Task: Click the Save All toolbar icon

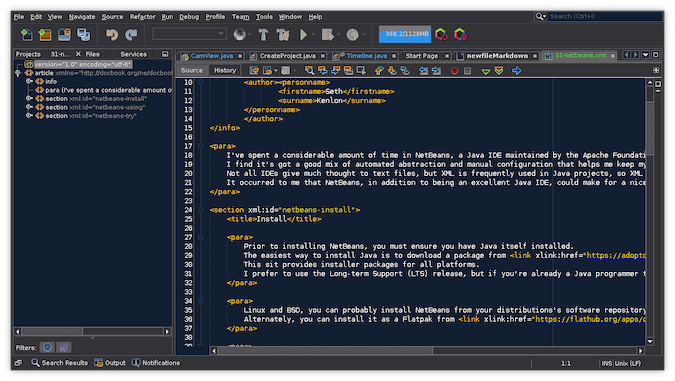Action: point(84,34)
